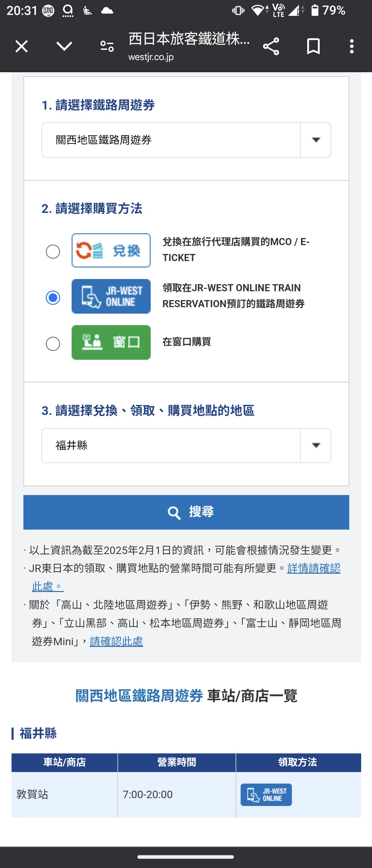Expand 福井縣 region dropdown

pos(186,446)
